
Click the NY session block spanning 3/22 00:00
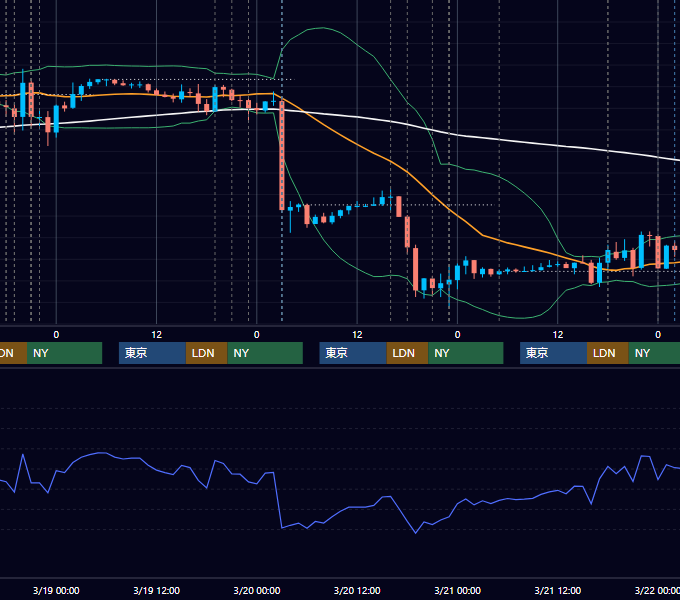pyautogui.click(x=654, y=353)
